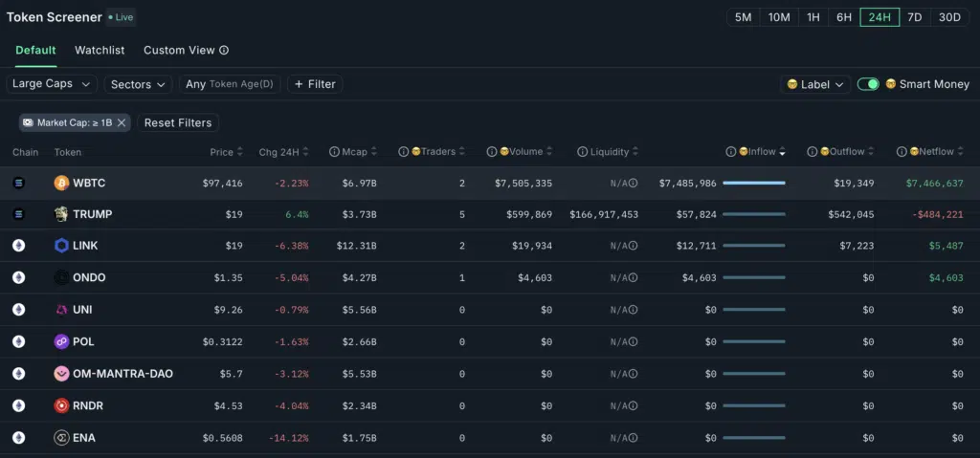Click the LINK token logo icon
The image size is (980, 458).
[61, 246]
